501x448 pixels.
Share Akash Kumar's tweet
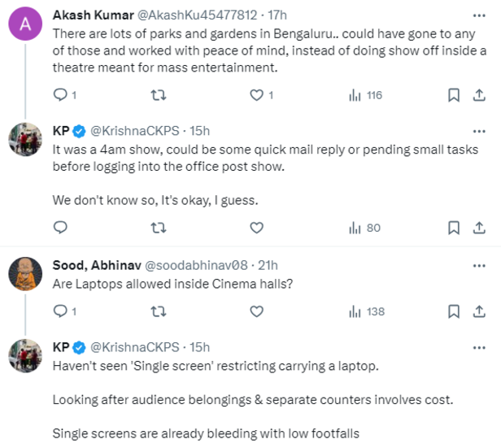(x=479, y=95)
